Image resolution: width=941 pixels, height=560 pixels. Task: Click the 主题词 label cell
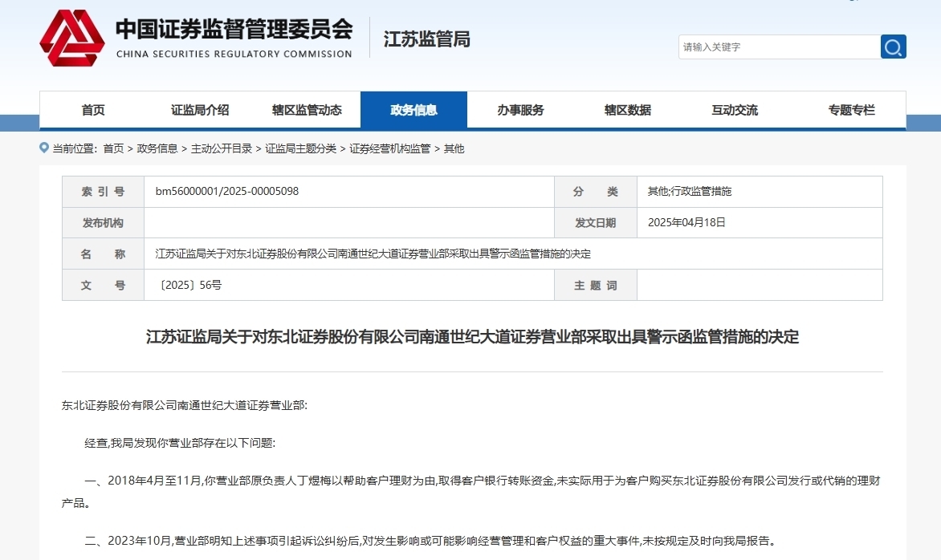[595, 286]
